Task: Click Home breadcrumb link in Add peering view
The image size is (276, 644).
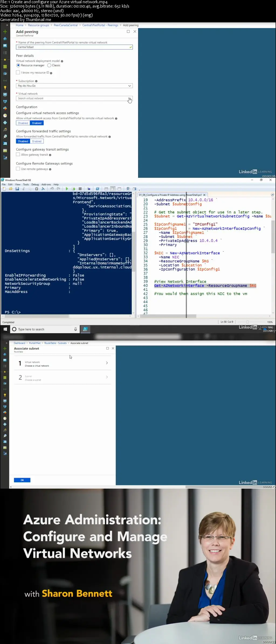Action: pyautogui.click(x=19, y=25)
